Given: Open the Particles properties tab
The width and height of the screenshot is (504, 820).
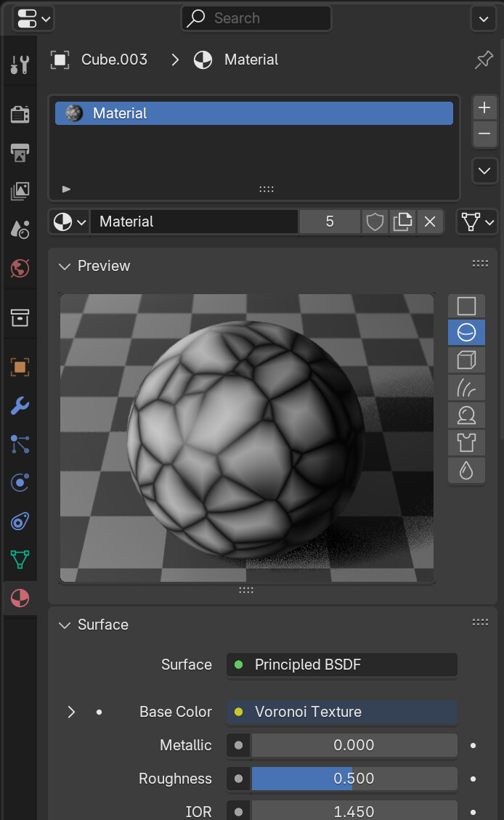Looking at the screenshot, I should point(20,444).
